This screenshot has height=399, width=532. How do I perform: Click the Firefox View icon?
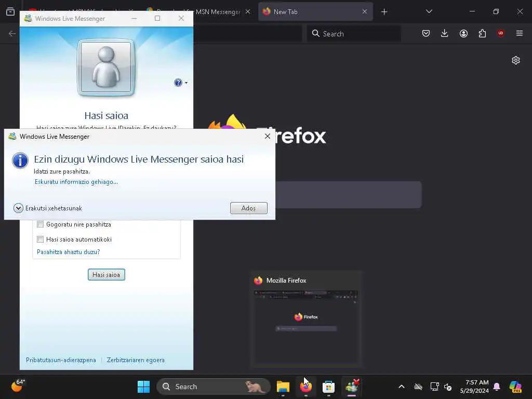tap(10, 11)
